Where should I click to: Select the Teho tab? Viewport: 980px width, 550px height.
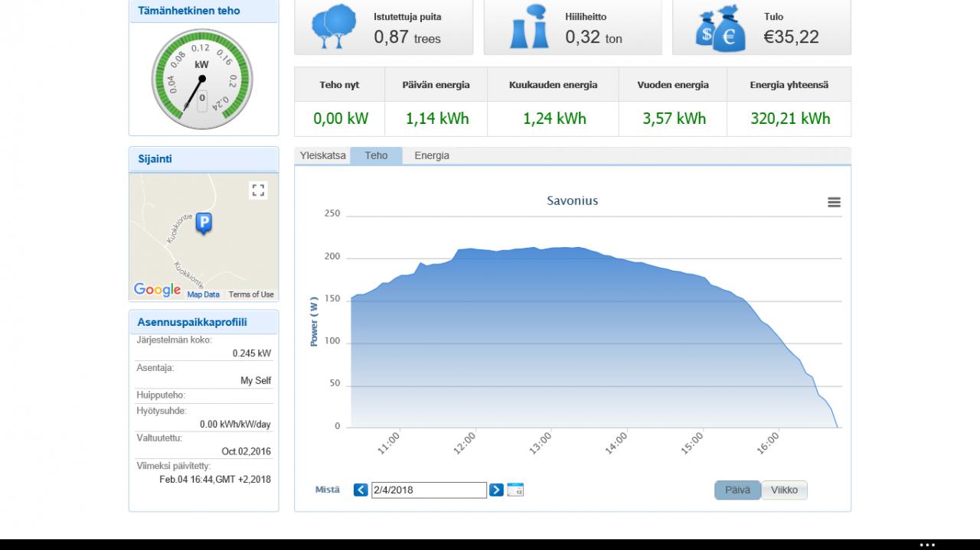click(376, 155)
